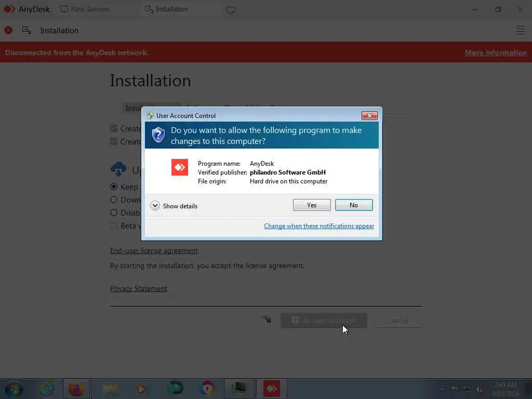Click the taskbar clock
This screenshot has width=532, height=399.
(505, 389)
